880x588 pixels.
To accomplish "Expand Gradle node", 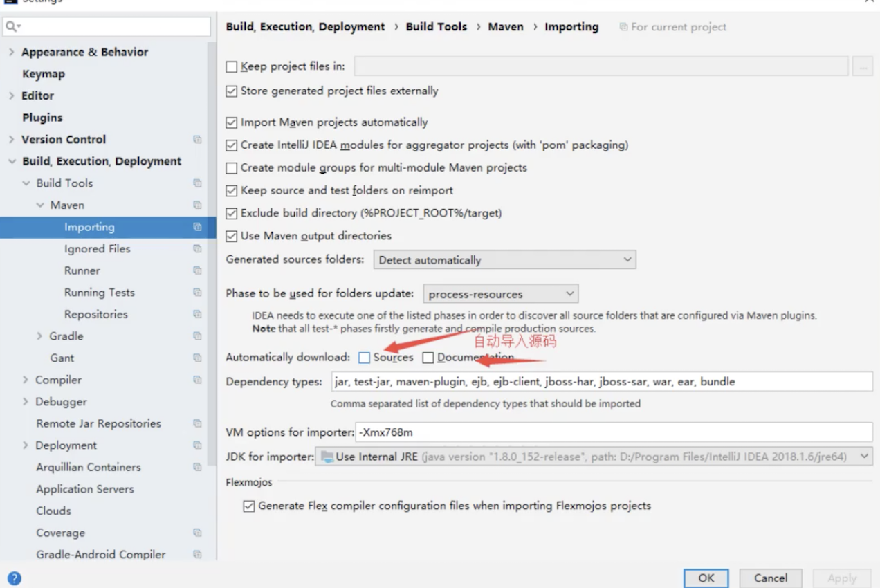I will pos(40,336).
